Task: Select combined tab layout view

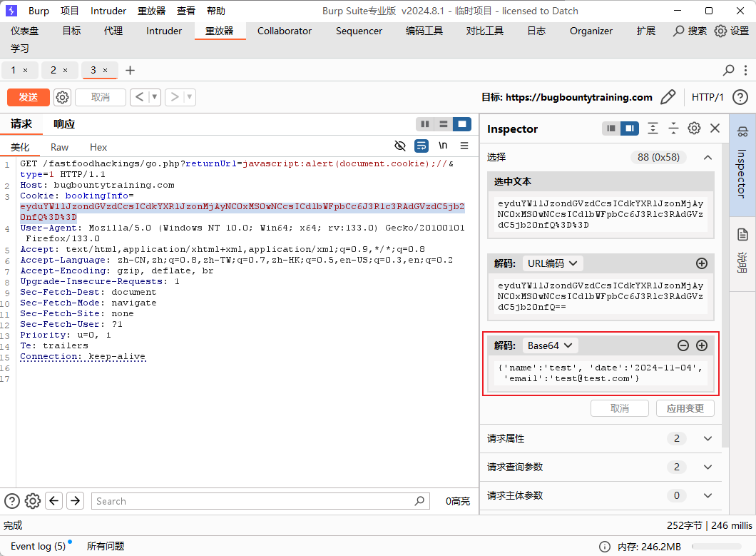Action: [x=462, y=124]
